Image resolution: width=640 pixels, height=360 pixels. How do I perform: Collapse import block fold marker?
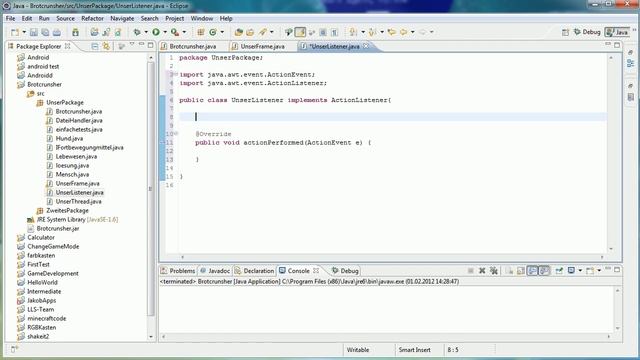[x=176, y=74]
